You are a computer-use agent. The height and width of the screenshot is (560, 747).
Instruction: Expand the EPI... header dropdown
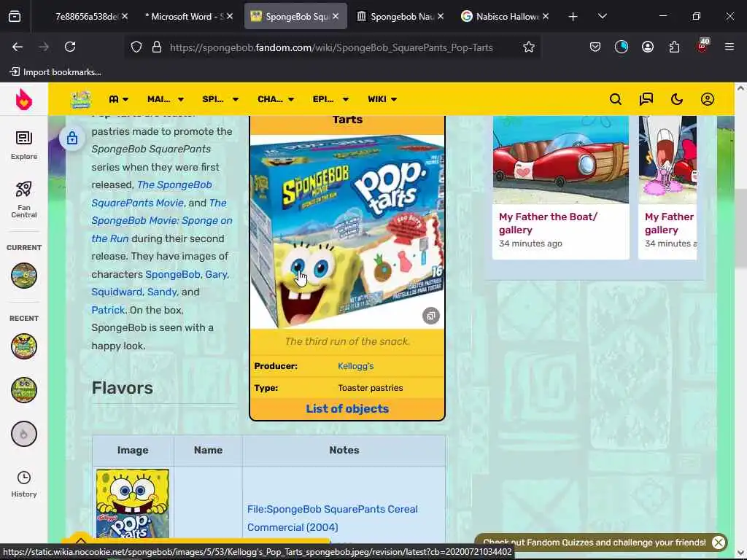(x=330, y=99)
